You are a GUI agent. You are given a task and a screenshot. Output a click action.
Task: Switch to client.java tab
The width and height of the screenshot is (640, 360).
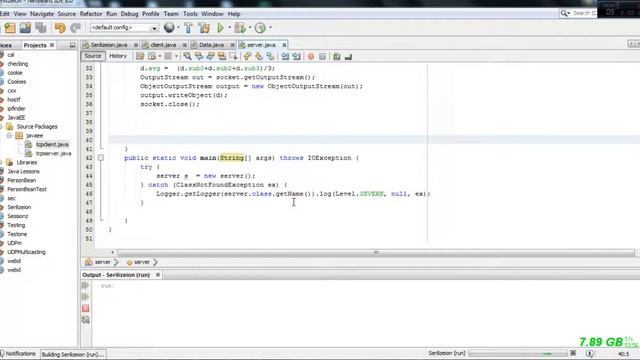tap(163, 45)
